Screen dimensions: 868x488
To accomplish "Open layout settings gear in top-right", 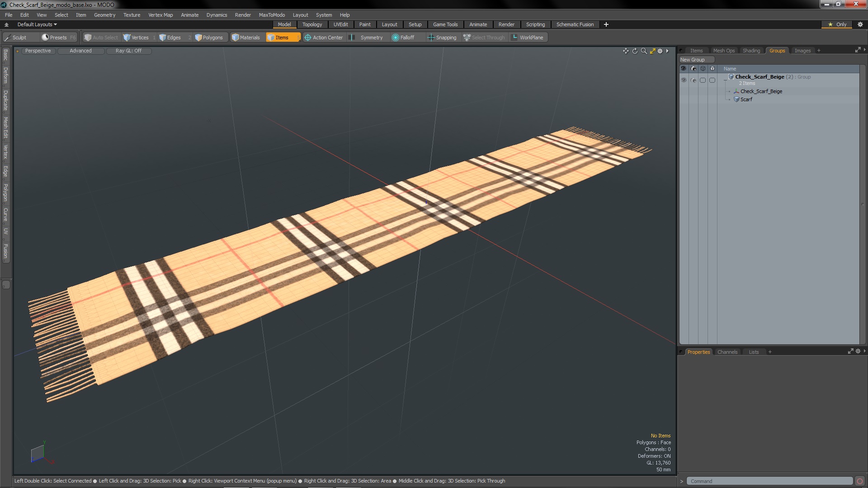I will coord(860,24).
